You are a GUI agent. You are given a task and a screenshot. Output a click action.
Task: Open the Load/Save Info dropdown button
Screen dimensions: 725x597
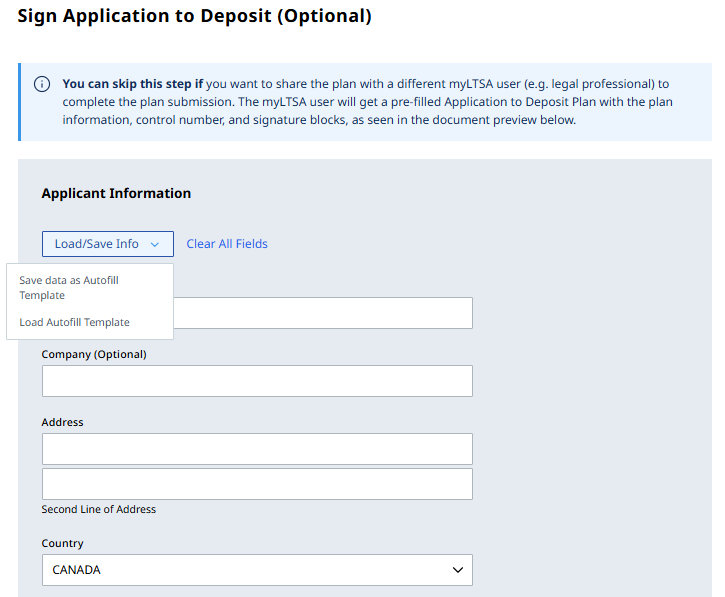(x=108, y=244)
